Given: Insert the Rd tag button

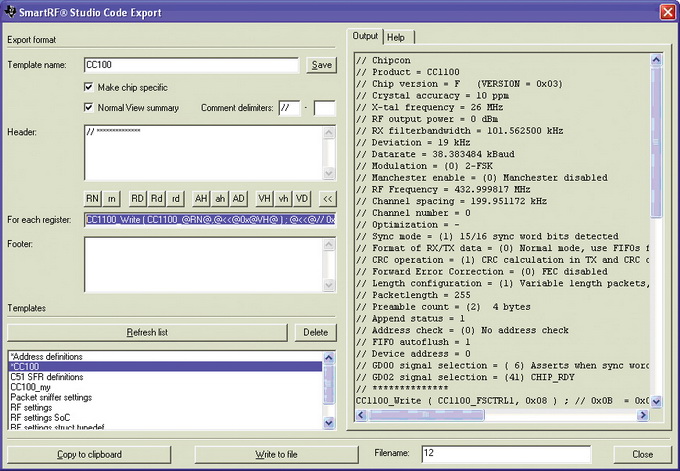Looking at the screenshot, I should coord(157,199).
